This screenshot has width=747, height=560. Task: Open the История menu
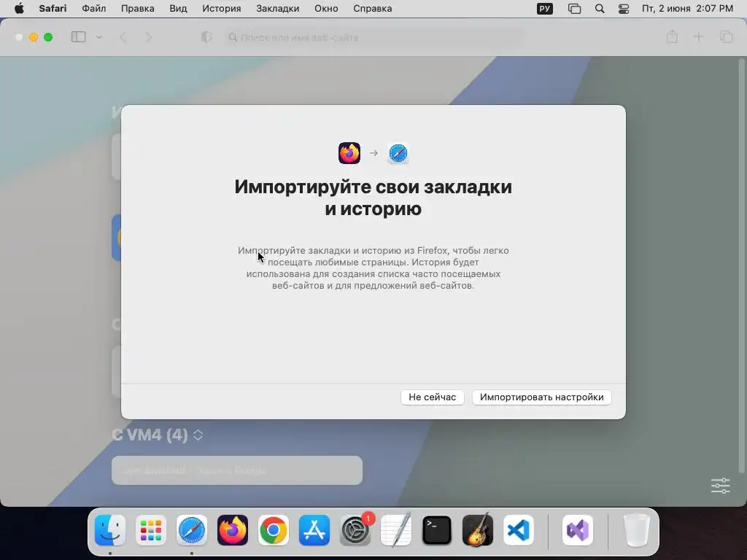(x=222, y=9)
